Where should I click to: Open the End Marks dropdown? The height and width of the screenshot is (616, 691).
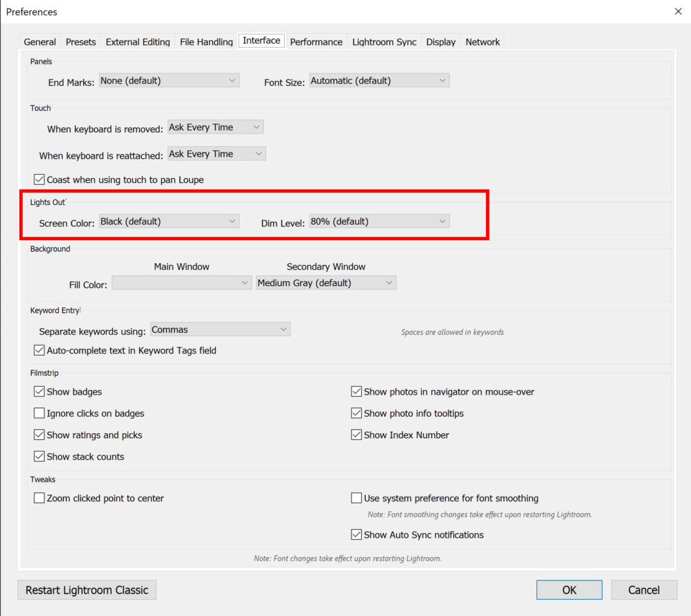pyautogui.click(x=169, y=81)
